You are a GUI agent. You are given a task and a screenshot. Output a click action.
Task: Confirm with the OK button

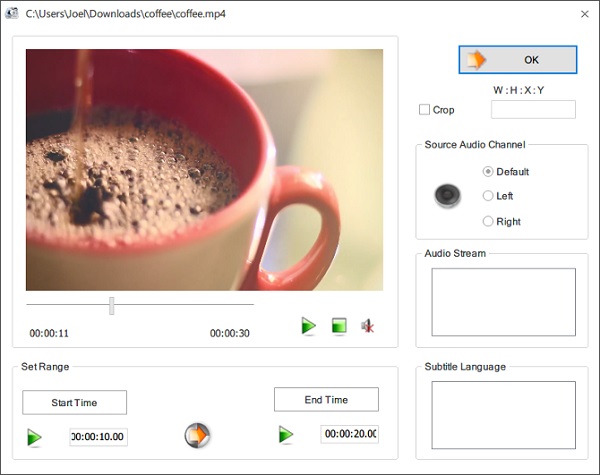518,60
